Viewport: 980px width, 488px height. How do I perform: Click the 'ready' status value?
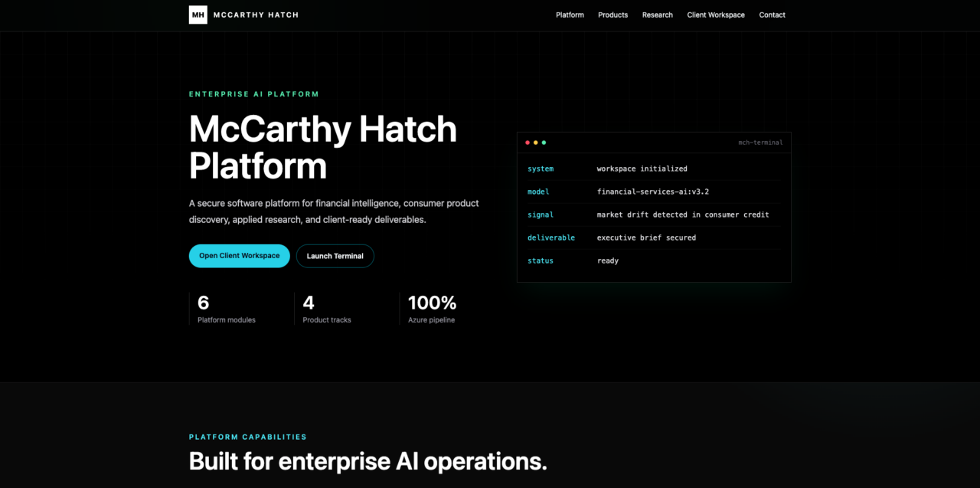coord(608,260)
